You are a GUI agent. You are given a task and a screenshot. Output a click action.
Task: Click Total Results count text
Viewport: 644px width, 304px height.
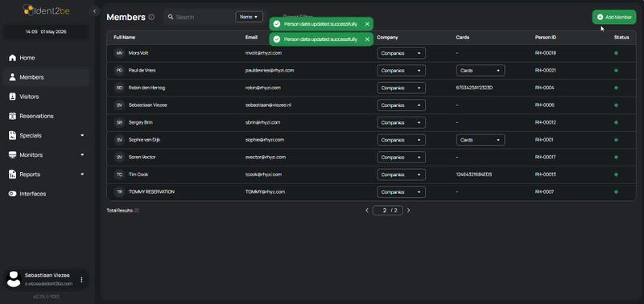pos(123,211)
